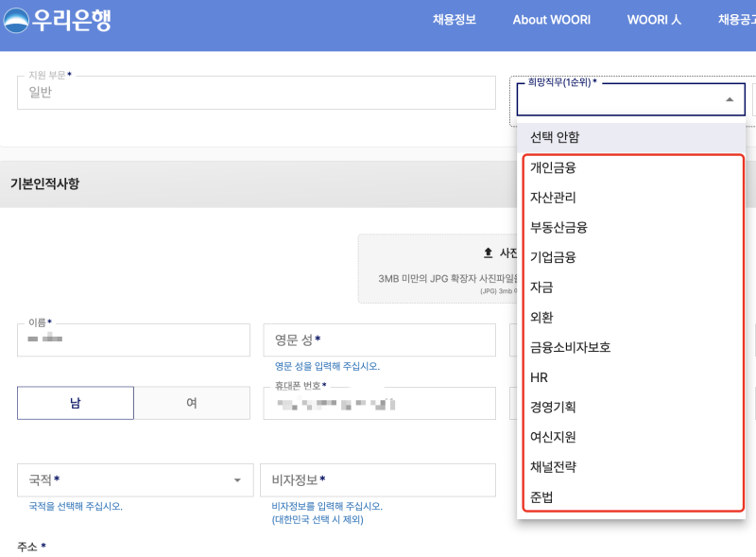Open the 채용정보 menu
The image size is (756, 557).
[455, 20]
